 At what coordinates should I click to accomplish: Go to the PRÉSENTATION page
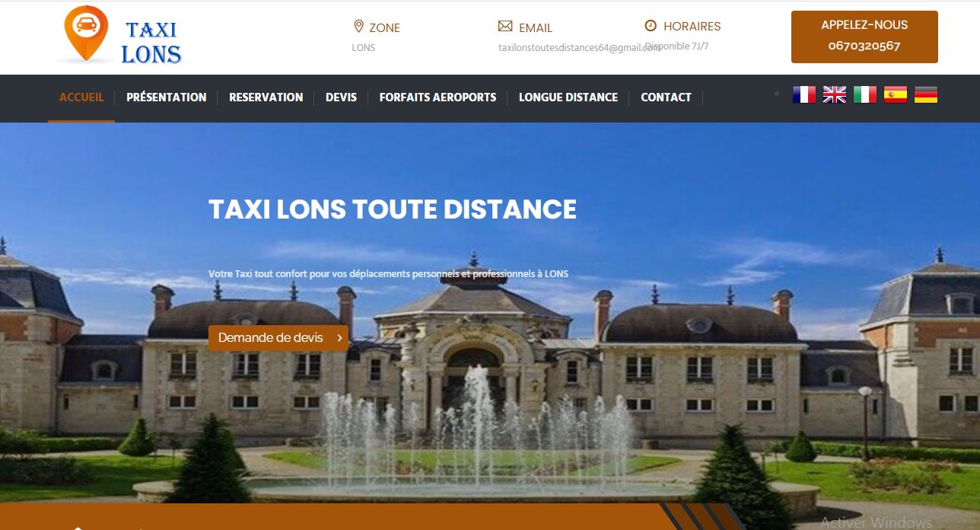tap(166, 97)
